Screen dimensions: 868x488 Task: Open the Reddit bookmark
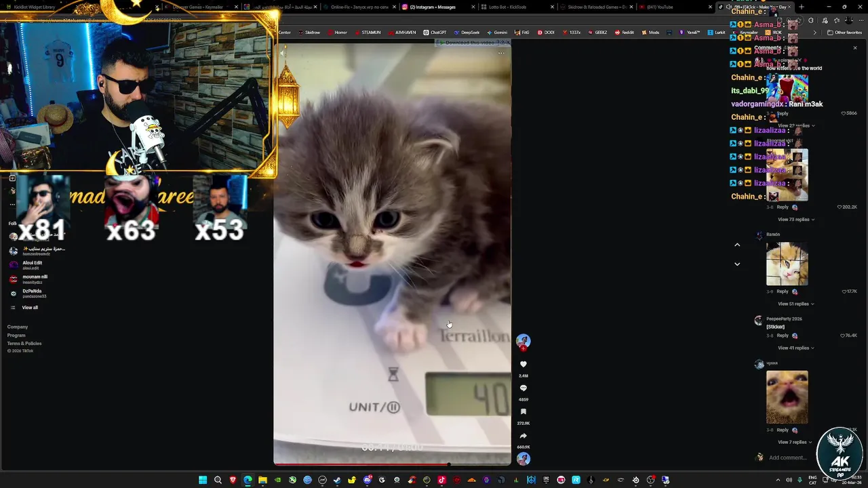tap(624, 33)
